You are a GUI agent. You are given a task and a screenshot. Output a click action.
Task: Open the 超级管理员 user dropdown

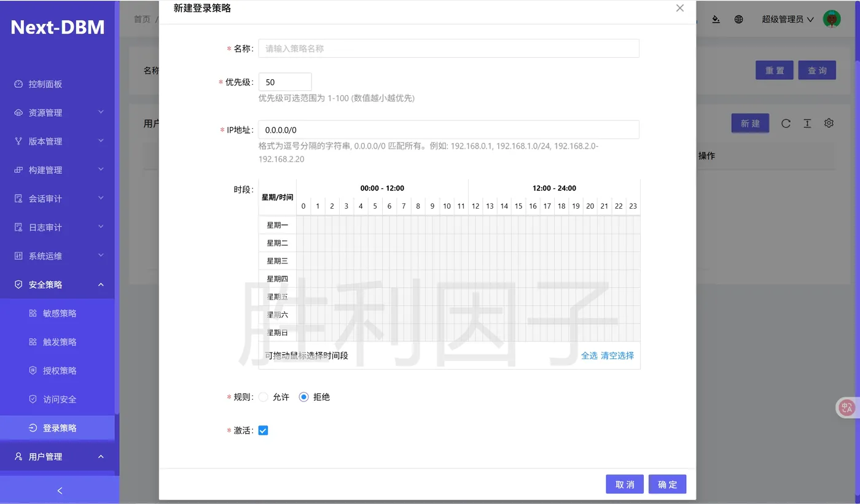tap(788, 19)
